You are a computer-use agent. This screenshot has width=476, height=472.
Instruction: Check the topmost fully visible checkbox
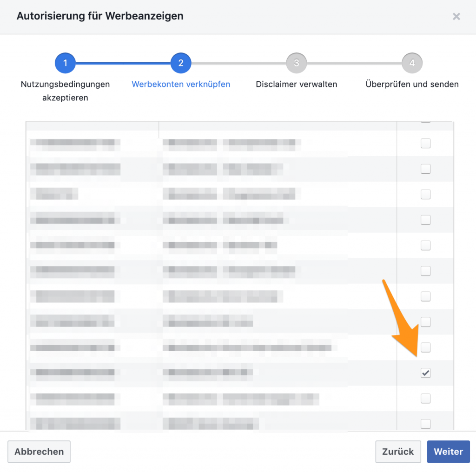coord(425,144)
